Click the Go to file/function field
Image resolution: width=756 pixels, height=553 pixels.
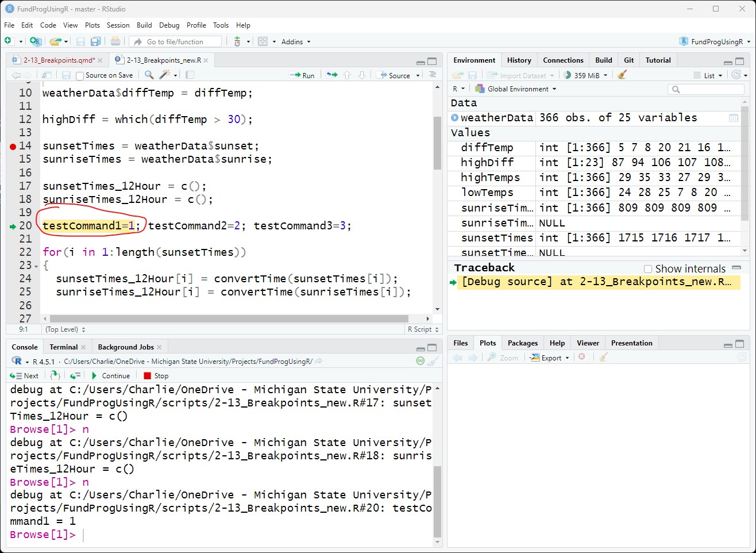[x=176, y=41]
